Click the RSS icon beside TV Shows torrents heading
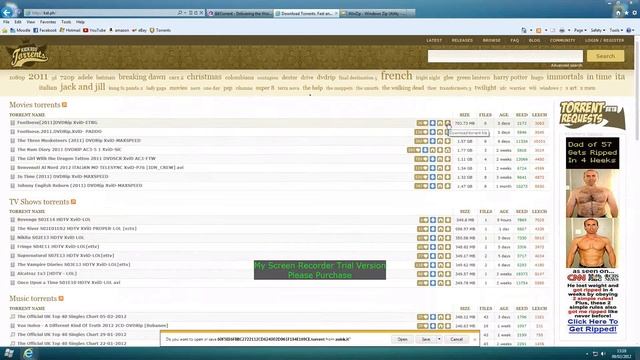The height and width of the screenshot is (360, 640). click(73, 202)
